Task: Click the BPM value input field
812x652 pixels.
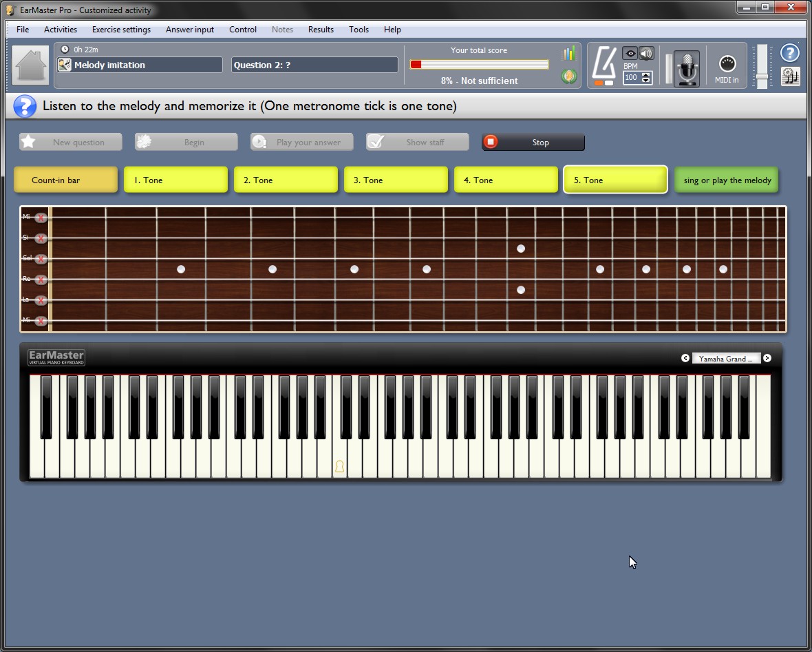Action: (632, 78)
